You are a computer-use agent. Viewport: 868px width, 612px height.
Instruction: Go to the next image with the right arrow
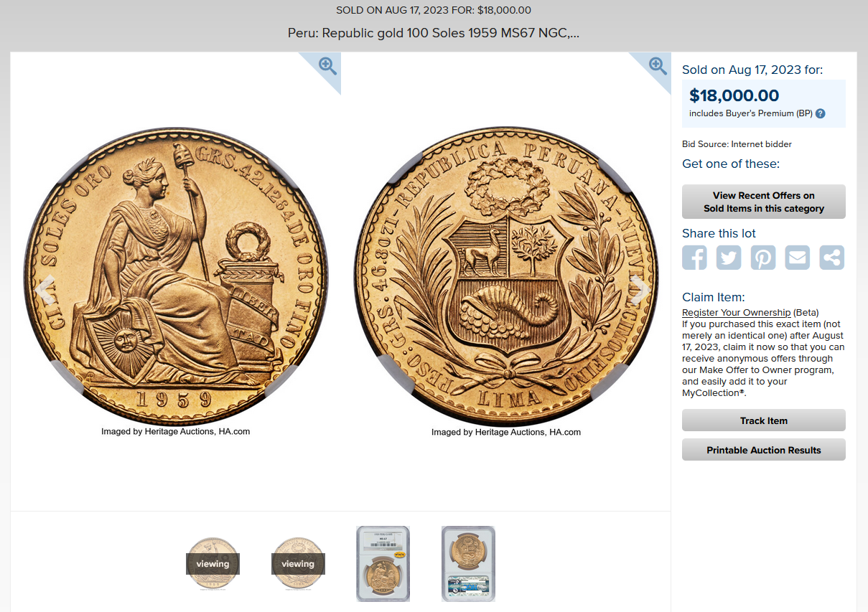[639, 289]
